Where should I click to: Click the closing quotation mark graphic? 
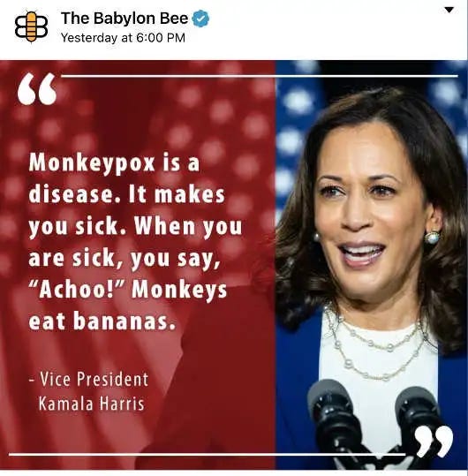coord(434,442)
